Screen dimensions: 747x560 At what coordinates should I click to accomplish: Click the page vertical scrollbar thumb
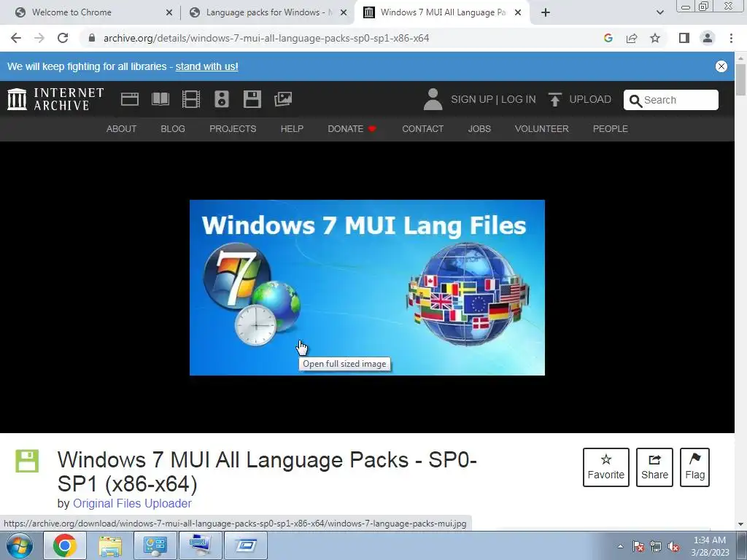click(740, 79)
